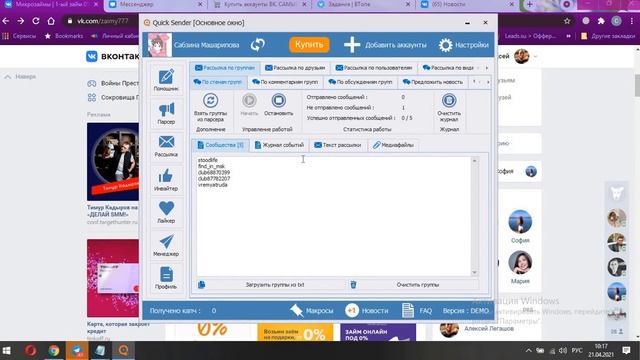Click the Макросы icon in footer

297,311
